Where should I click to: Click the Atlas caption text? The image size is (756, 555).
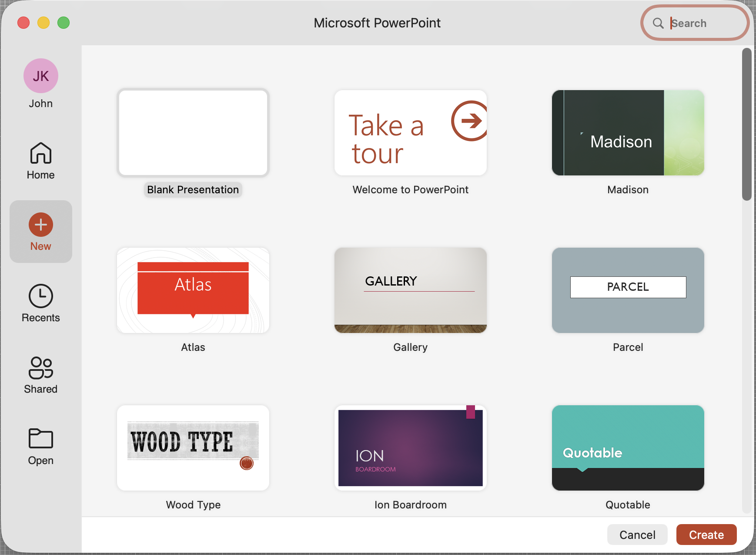[193, 347]
